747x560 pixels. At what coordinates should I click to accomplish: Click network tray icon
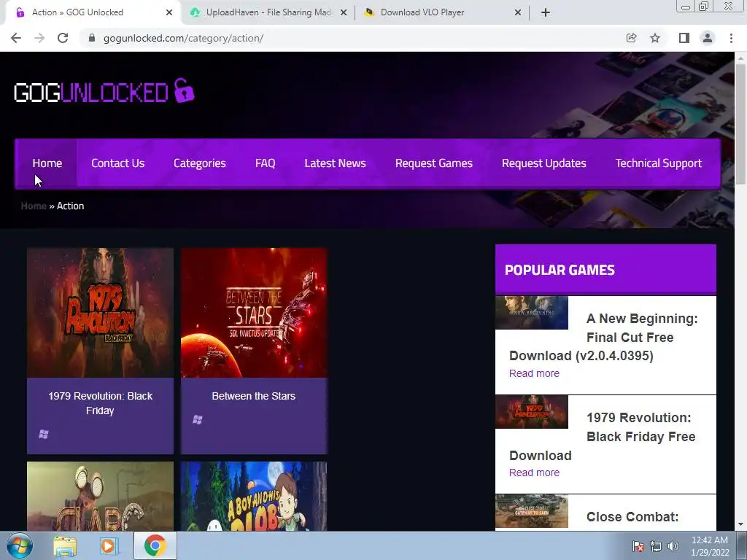[x=656, y=546]
